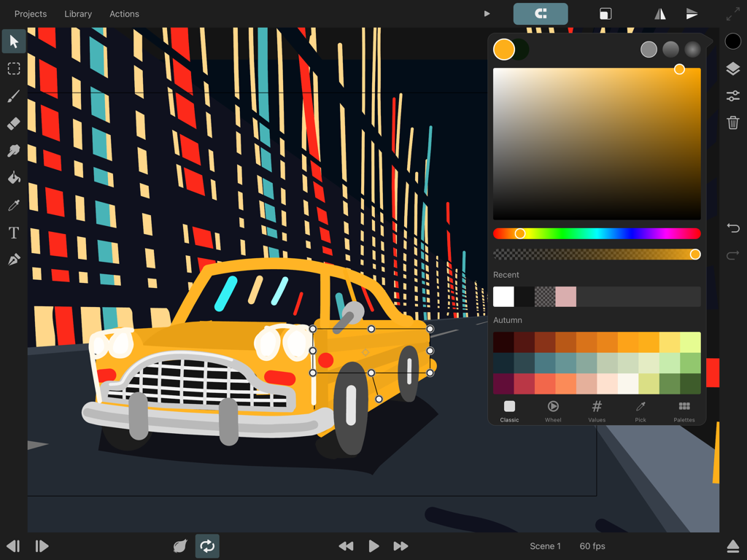The height and width of the screenshot is (560, 747).
Task: Open the Trash / delete panel icon
Action: click(x=733, y=122)
